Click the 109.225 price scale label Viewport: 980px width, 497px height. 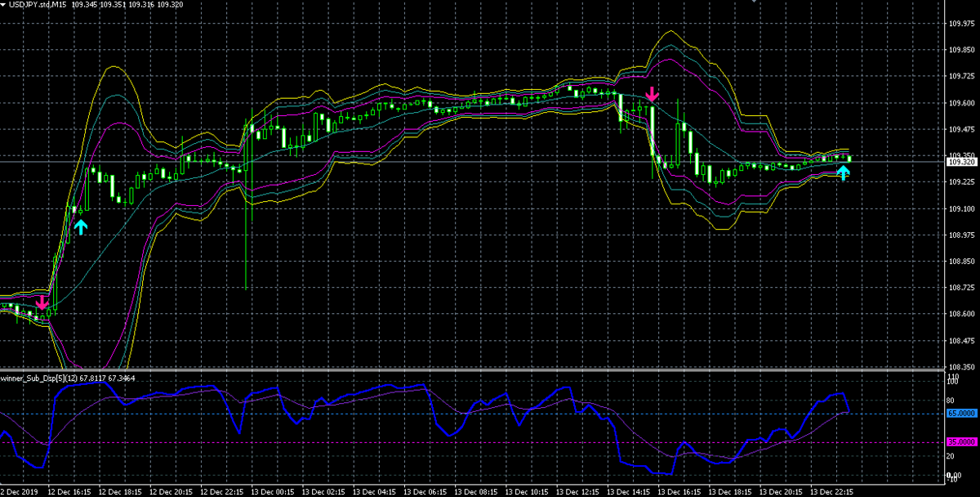[962, 182]
